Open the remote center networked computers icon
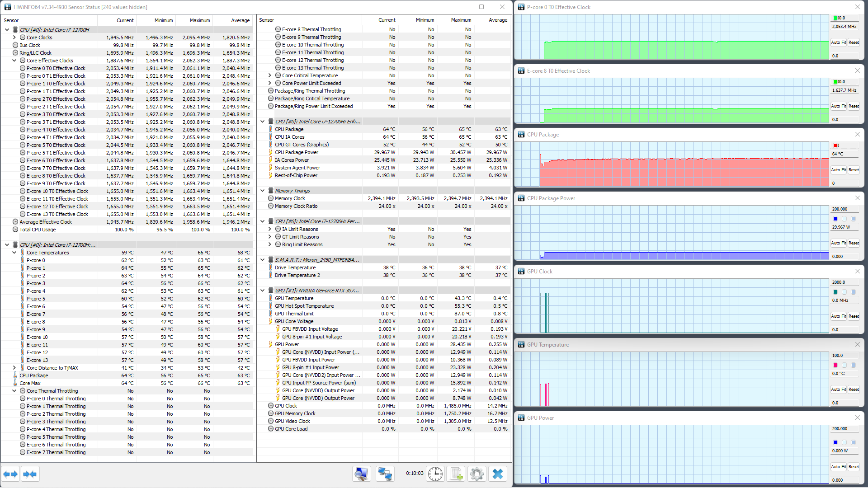 coord(385,474)
